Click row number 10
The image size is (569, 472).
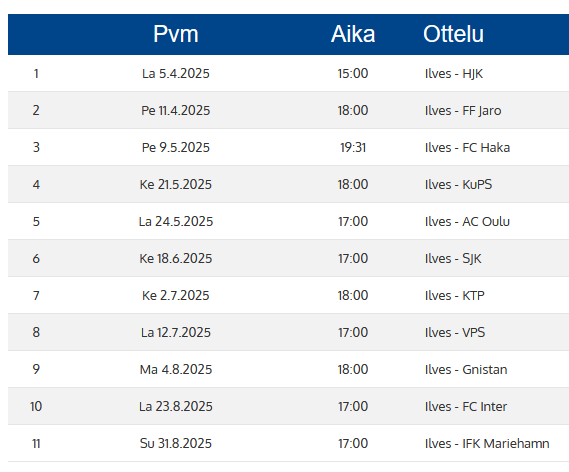coord(36,407)
